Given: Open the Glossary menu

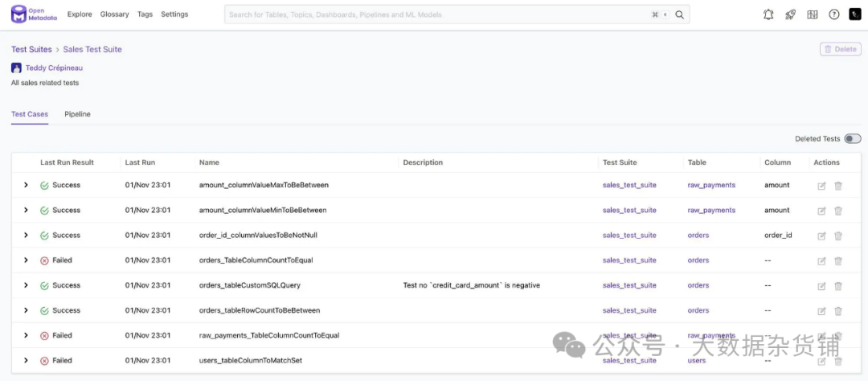Looking at the screenshot, I should coord(115,14).
